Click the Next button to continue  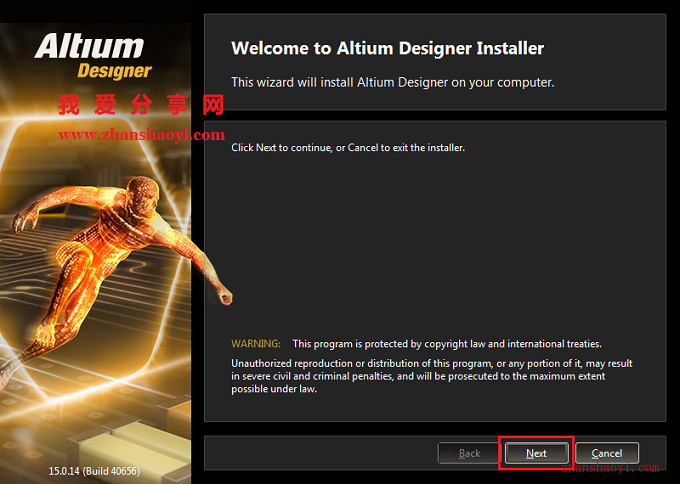pyautogui.click(x=536, y=453)
